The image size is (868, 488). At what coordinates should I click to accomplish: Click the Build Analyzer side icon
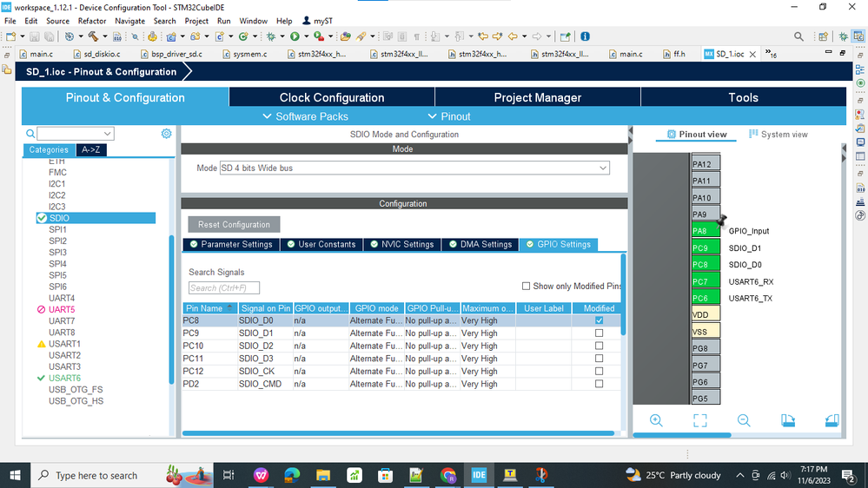click(x=859, y=188)
